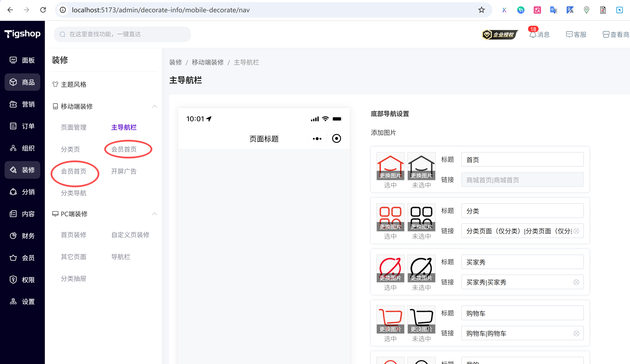
Task: Open 主题风格 theme style menu
Action: pos(73,84)
